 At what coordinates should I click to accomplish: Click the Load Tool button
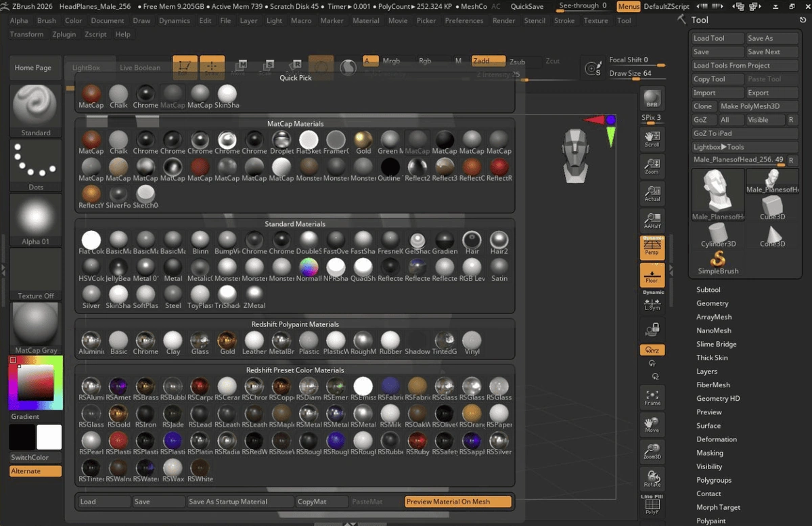click(717, 39)
